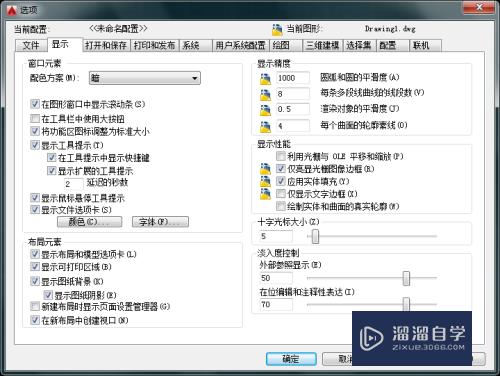Click the AutoCAD logo icon in title bar

coord(11,10)
